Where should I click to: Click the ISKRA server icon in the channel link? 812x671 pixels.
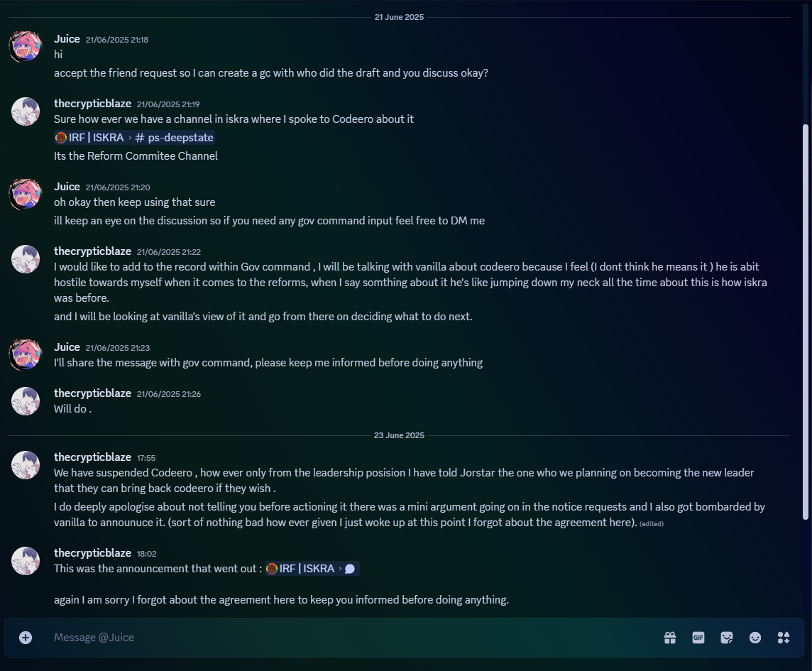(61, 137)
